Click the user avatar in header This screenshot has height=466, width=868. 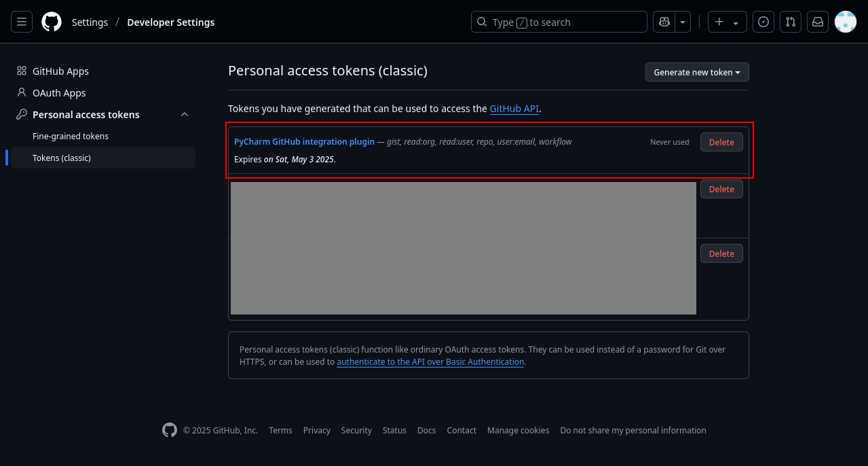pyautogui.click(x=845, y=22)
